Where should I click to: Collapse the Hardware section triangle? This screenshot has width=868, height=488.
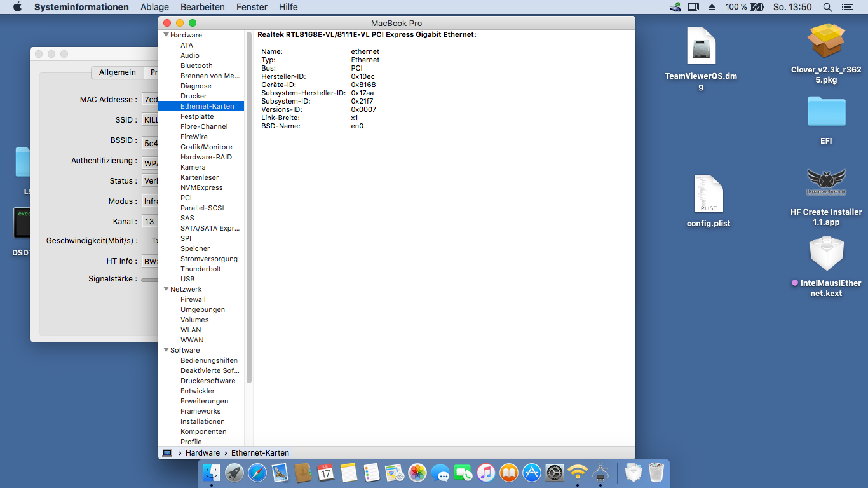click(x=166, y=35)
